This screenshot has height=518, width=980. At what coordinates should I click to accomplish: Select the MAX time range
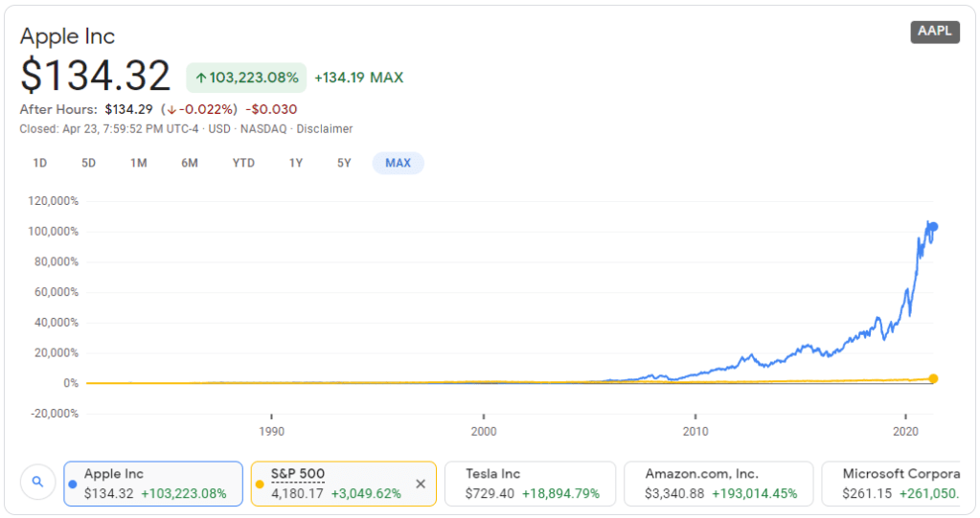click(x=399, y=163)
